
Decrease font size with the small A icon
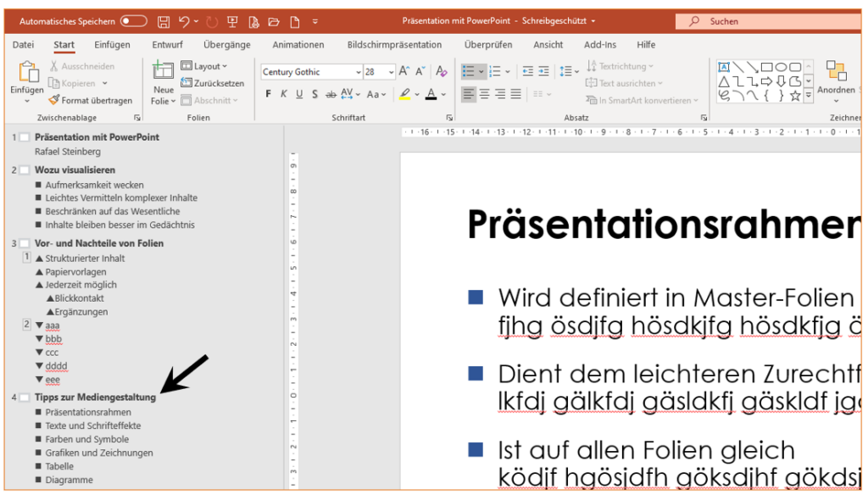420,71
